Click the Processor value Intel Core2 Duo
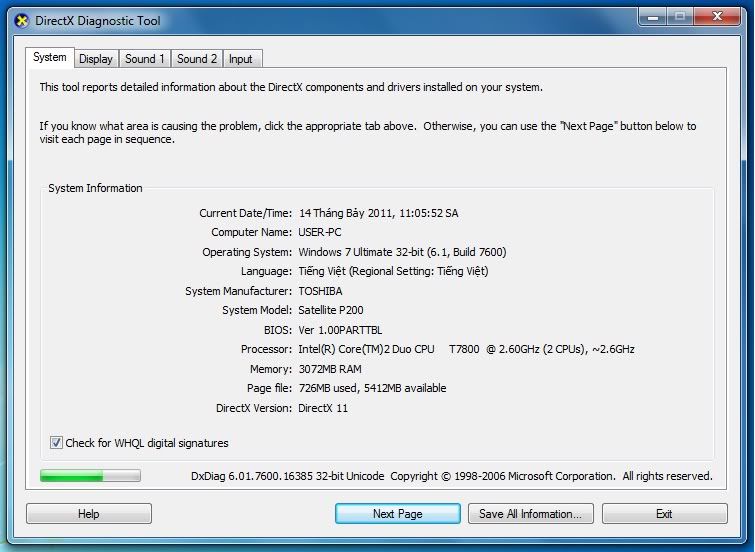Viewport: 755px width, 552px height. (x=466, y=349)
